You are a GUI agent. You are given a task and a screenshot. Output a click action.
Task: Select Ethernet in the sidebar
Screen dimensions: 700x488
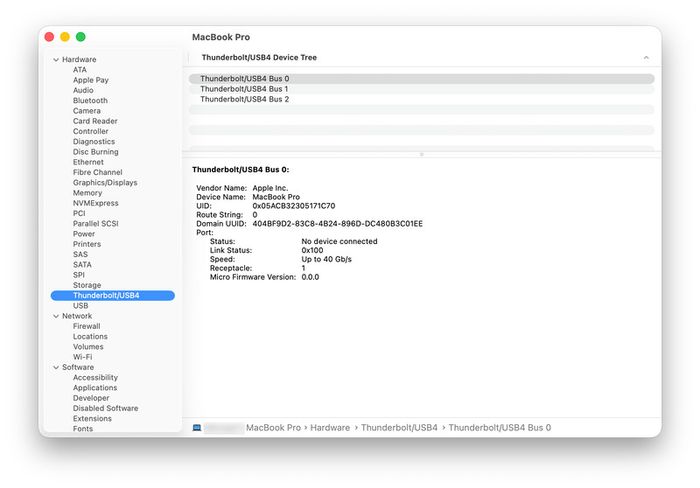click(88, 162)
